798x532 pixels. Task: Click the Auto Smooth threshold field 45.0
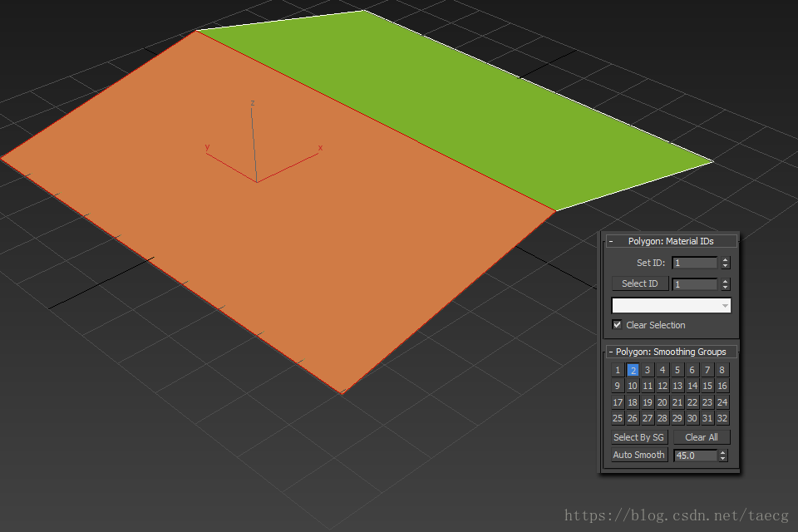(x=695, y=456)
